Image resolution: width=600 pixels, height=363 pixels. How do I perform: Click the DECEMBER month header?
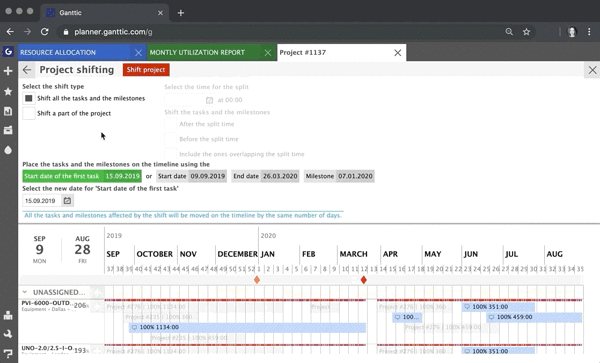[237, 254]
